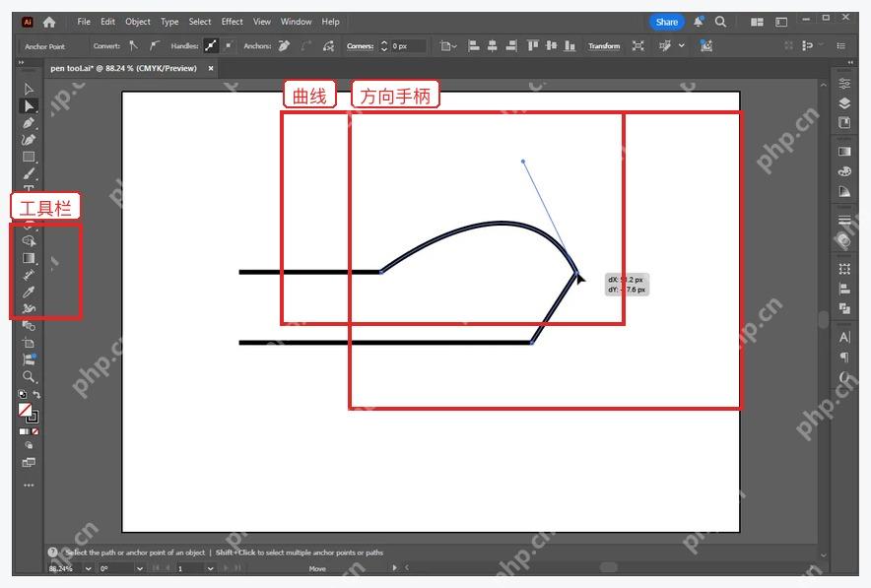The height and width of the screenshot is (588, 871).
Task: Choose the Paintbrush tool
Action: click(x=29, y=173)
